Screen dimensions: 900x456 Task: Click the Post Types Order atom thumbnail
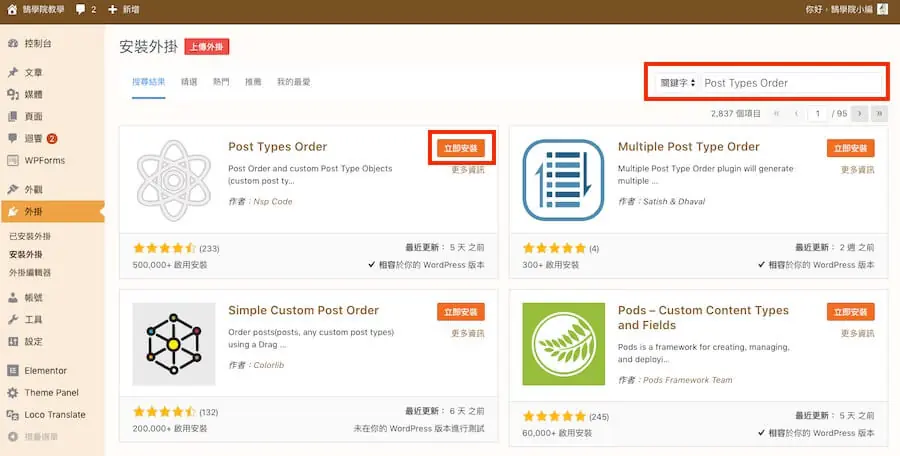[174, 180]
